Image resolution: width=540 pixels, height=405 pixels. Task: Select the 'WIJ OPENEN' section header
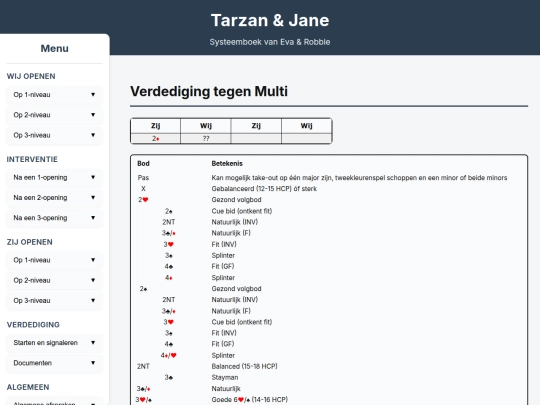tap(31, 76)
